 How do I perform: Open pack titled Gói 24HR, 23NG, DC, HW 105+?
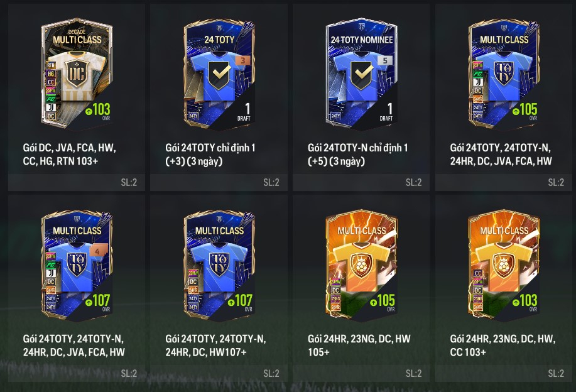click(359, 346)
